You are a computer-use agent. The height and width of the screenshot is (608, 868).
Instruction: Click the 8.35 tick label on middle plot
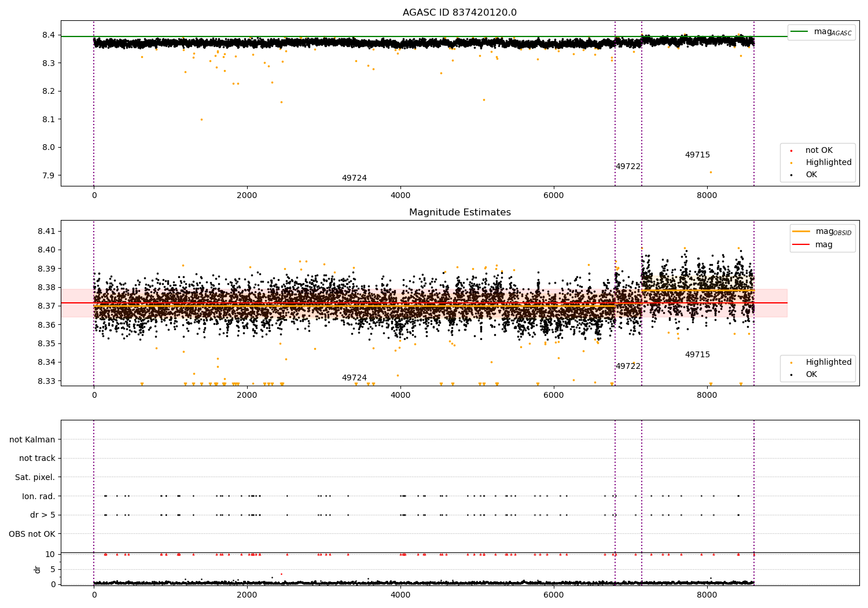46,344
